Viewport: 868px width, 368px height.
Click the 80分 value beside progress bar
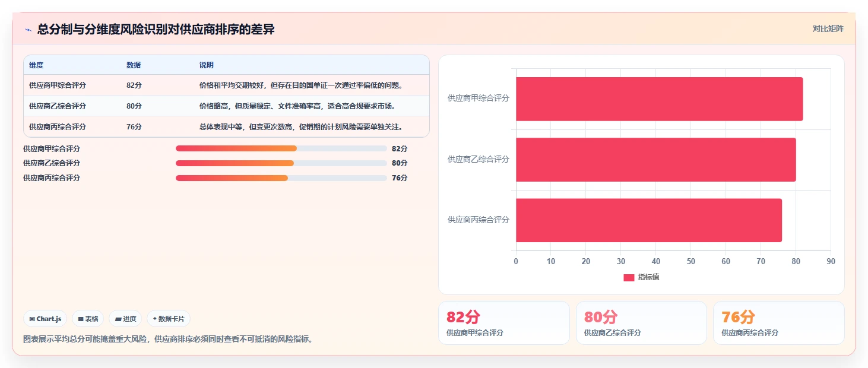point(400,163)
